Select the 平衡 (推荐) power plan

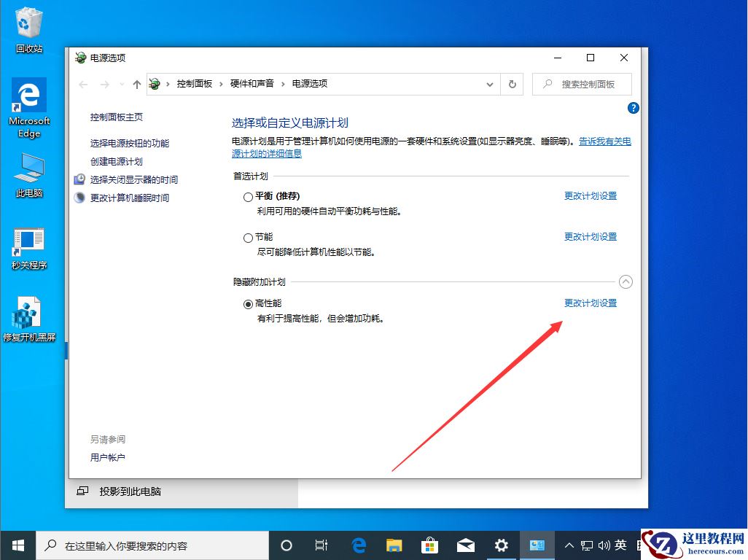point(248,196)
